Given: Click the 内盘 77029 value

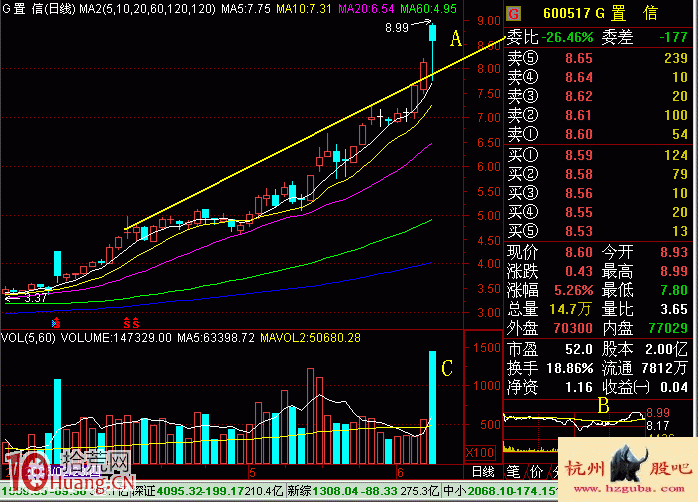Looking at the screenshot, I should click(x=668, y=328).
